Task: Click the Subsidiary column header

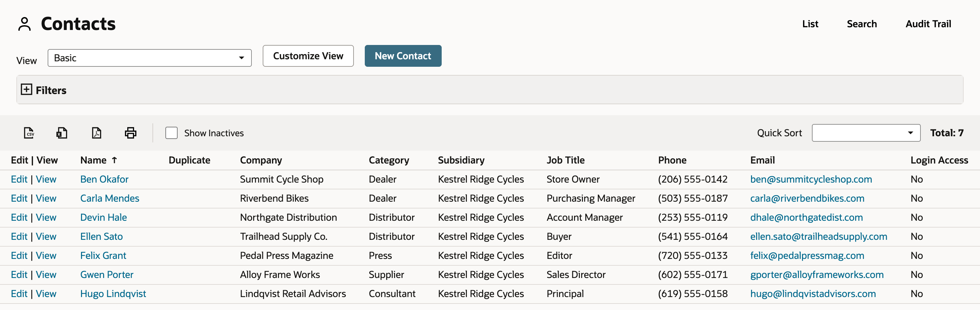Action: click(x=461, y=160)
